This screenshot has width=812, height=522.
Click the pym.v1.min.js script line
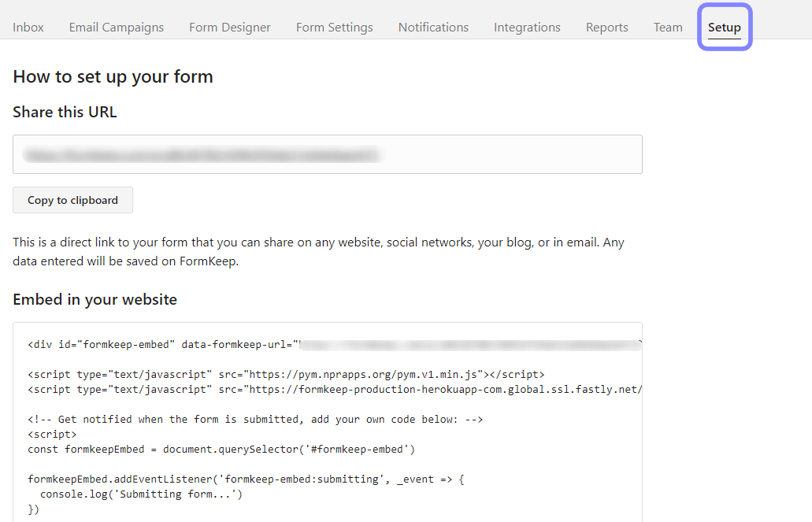pos(287,375)
